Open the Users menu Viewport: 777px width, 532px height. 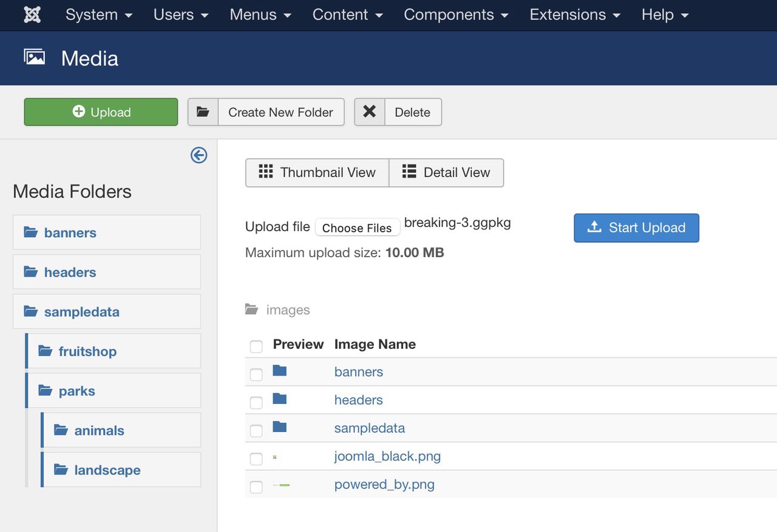tap(180, 15)
